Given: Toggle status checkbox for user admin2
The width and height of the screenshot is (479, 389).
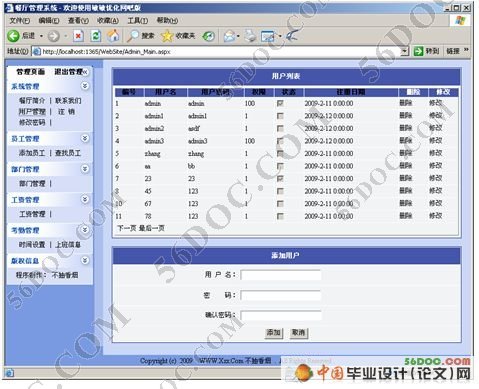Looking at the screenshot, I should point(280,129).
